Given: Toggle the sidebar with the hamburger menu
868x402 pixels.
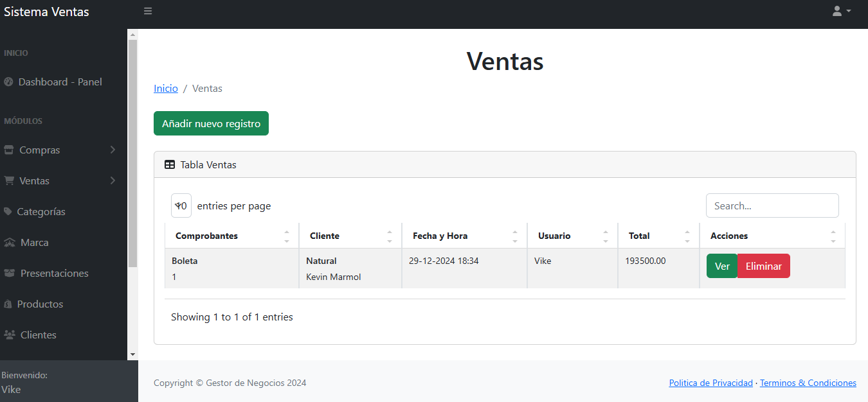Looking at the screenshot, I should tap(147, 11).
